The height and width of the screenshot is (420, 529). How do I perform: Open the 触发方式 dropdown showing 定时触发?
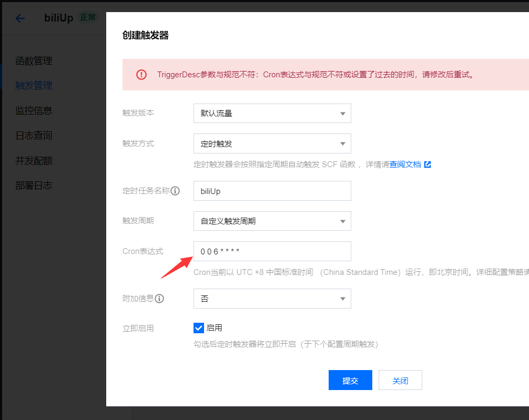[x=272, y=144]
